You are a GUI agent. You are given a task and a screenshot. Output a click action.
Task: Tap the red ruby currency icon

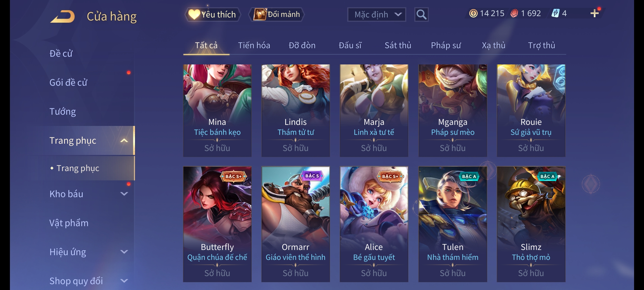[514, 13]
